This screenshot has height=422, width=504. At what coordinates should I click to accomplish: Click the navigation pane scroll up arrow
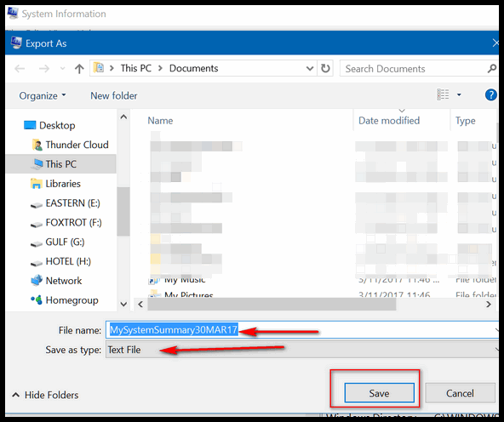click(123, 117)
